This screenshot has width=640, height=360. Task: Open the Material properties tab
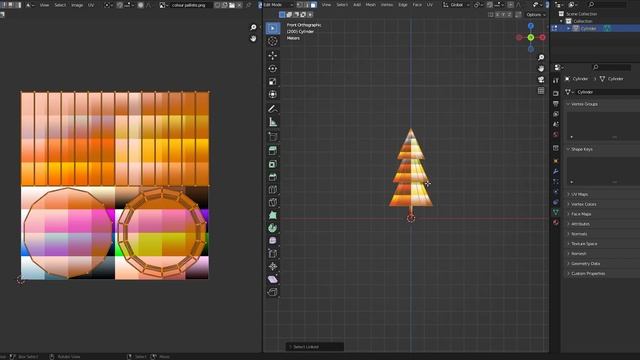(556, 222)
